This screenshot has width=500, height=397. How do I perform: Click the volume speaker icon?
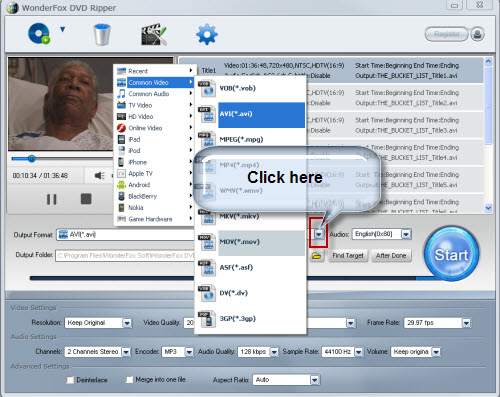point(99,175)
